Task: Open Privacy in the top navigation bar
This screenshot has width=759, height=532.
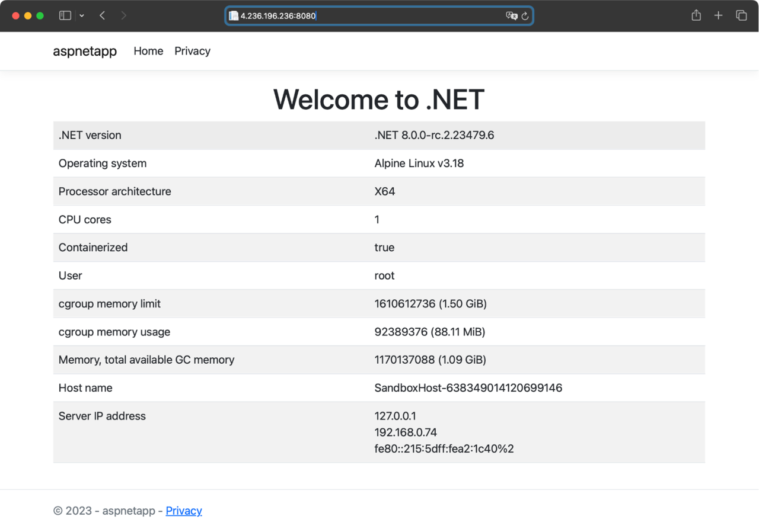Action: (192, 51)
